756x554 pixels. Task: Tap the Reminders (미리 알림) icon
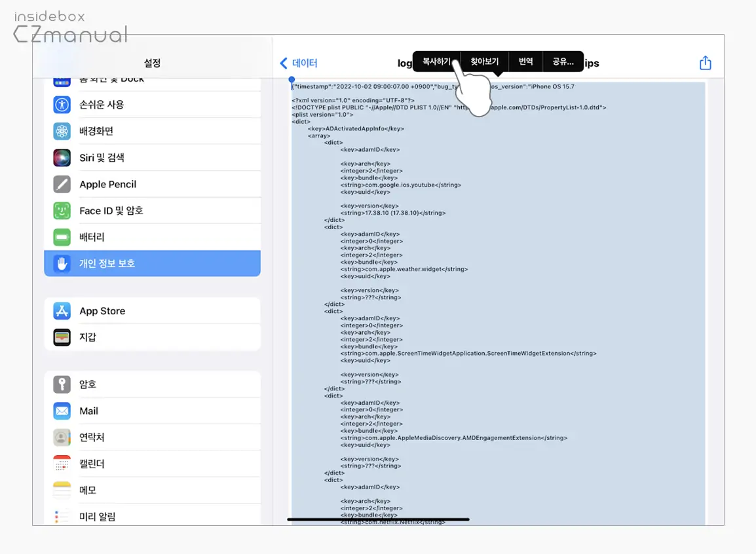pos(62,517)
